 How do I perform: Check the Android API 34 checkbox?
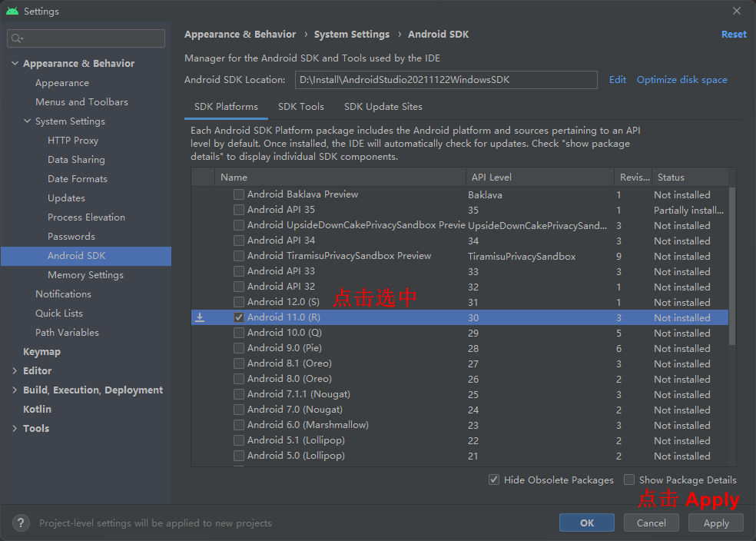tap(239, 241)
